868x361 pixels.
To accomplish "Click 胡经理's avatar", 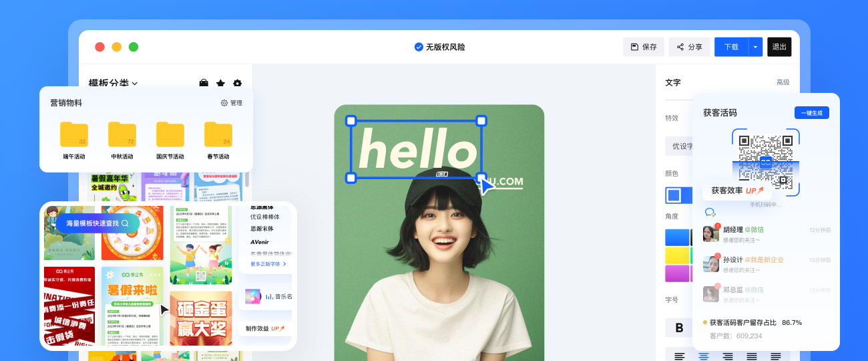I will coord(711,234).
